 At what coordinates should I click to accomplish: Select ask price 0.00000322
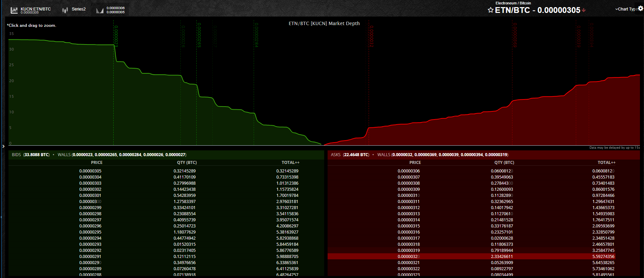click(x=409, y=269)
